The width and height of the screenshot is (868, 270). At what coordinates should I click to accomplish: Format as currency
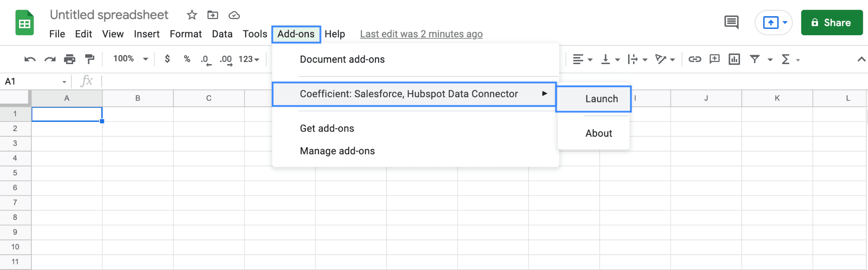167,59
